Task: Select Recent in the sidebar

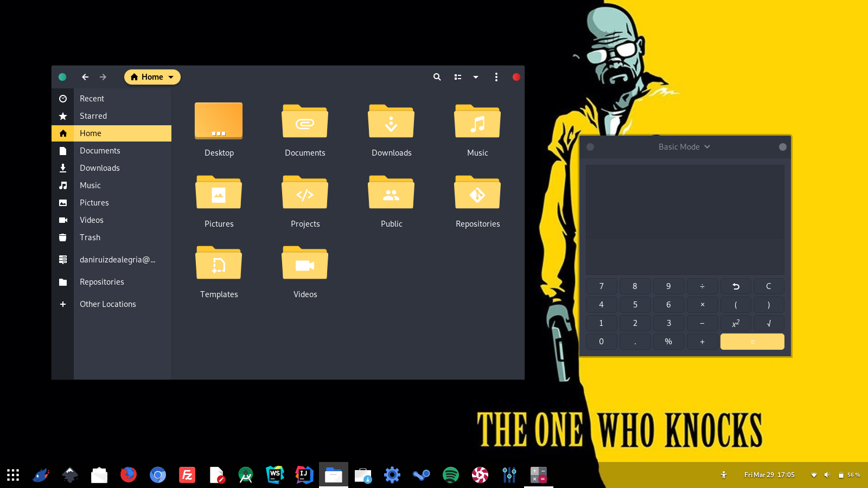Action: coord(112,99)
